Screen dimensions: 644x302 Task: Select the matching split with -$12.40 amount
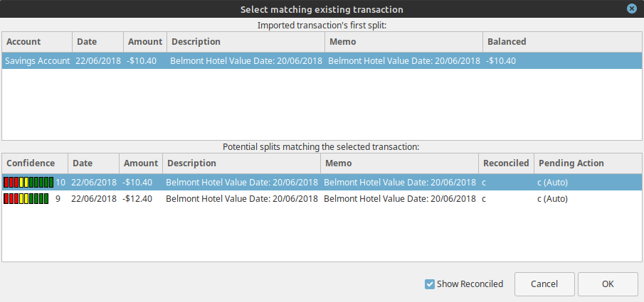137,199
